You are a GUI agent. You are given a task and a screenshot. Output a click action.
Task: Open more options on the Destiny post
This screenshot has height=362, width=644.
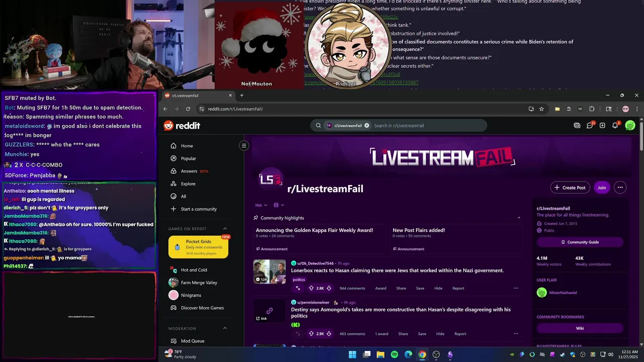click(x=516, y=333)
